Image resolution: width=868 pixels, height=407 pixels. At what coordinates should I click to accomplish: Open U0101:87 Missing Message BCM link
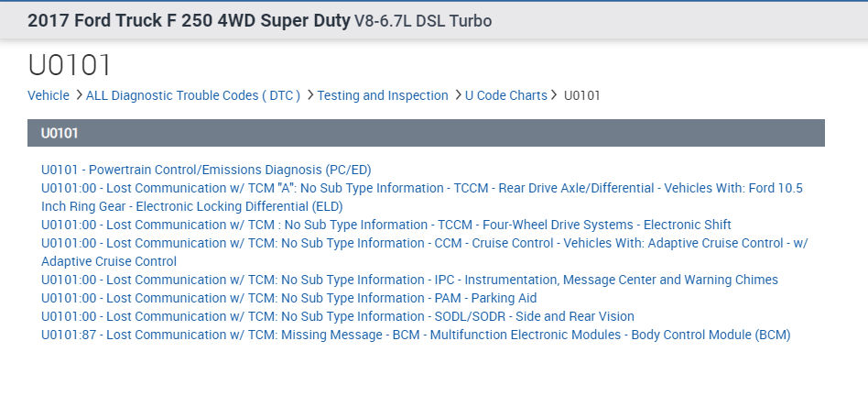[415, 335]
